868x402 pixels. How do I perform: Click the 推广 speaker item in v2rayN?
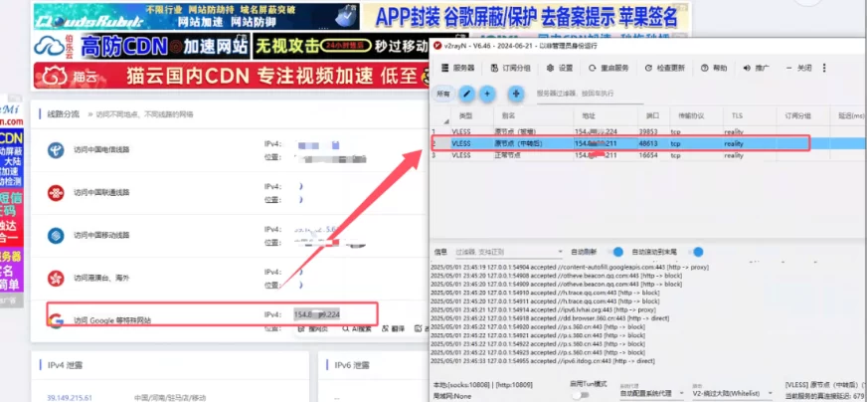(x=757, y=68)
